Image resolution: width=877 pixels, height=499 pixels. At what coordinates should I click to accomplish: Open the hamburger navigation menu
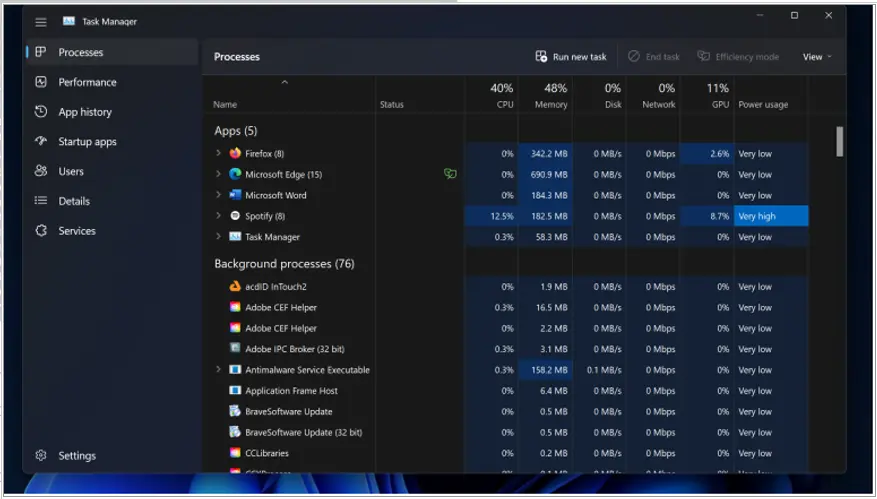(x=41, y=22)
